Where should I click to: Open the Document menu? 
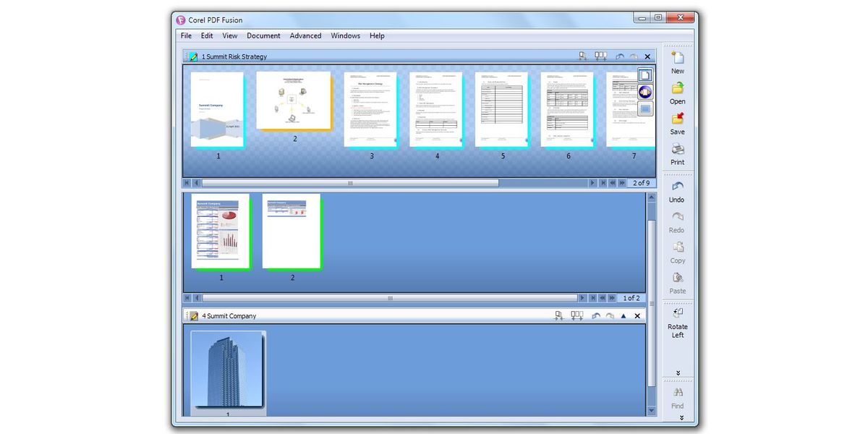click(x=263, y=35)
